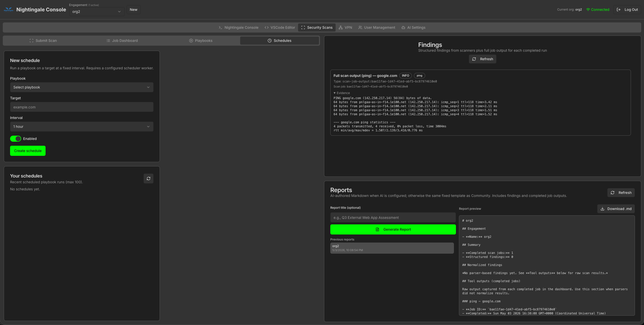This screenshot has height=325, width=644.
Task: Open the VSCode Editor tab
Action: [x=280, y=27]
